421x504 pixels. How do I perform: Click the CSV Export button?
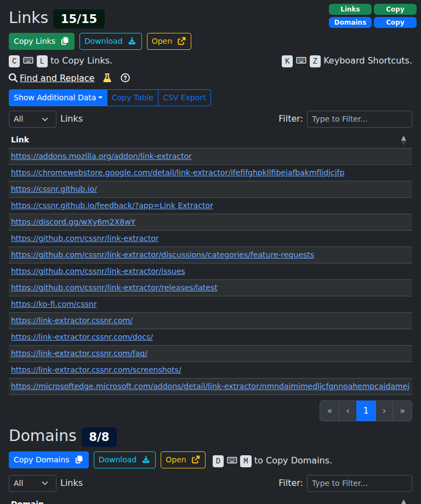tap(184, 98)
